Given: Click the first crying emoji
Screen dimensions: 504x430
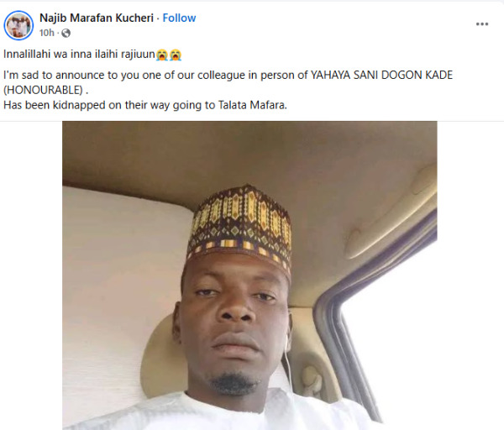Looking at the screenshot, I should pyautogui.click(x=162, y=55).
